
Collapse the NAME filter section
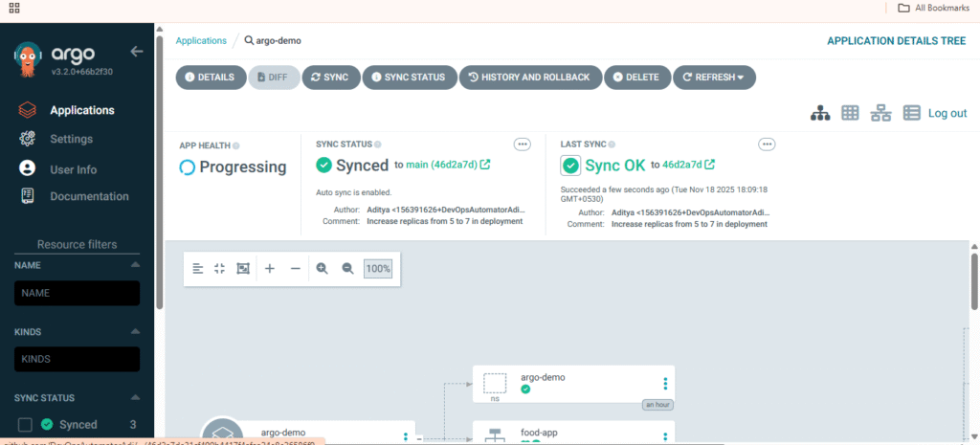pyautogui.click(x=135, y=265)
